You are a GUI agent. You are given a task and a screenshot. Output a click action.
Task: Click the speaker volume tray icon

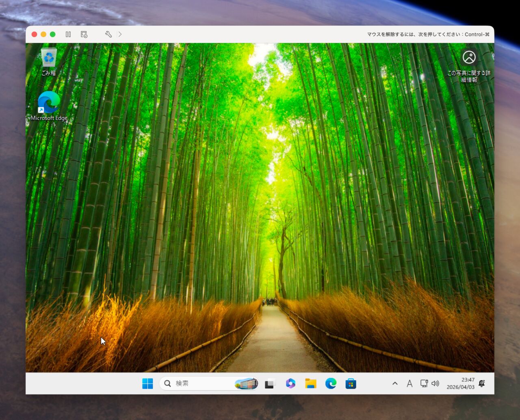[435, 383]
